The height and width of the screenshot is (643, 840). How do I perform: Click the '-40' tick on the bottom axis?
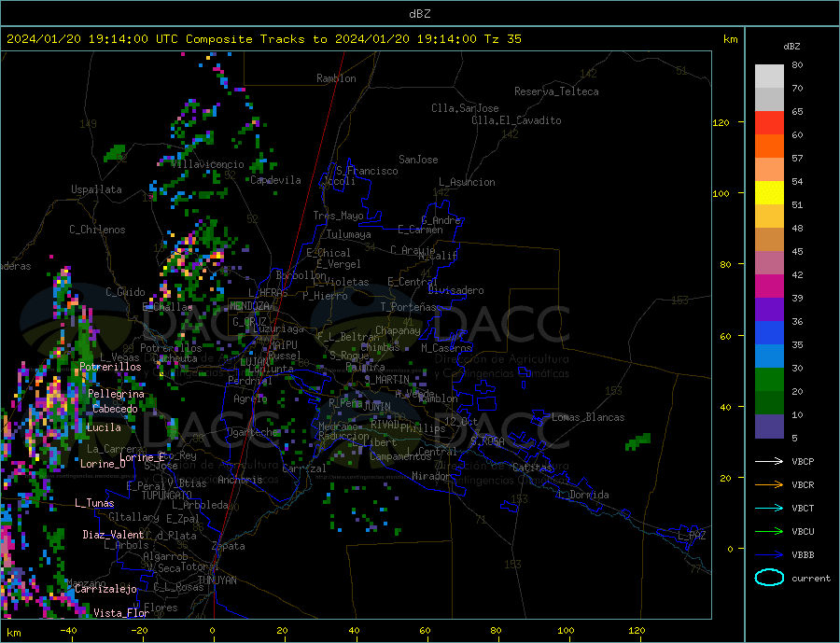pos(68,631)
